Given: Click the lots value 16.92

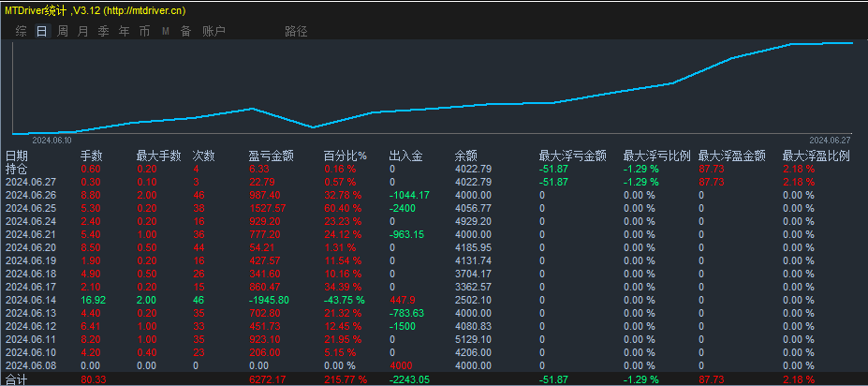Looking at the screenshot, I should point(93,300).
